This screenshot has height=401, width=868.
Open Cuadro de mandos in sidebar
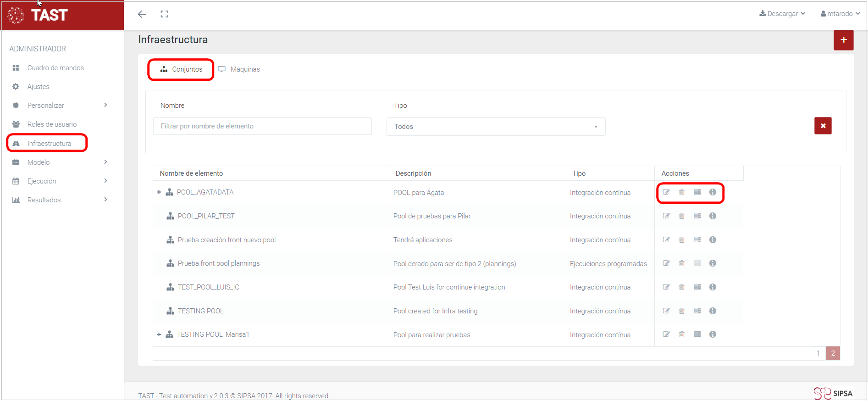click(55, 68)
